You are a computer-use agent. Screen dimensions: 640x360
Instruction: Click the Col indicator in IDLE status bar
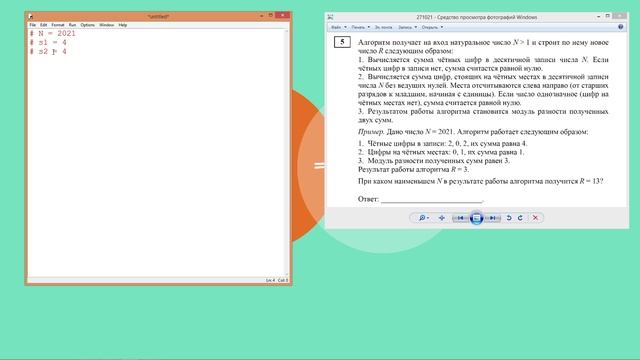tap(282, 280)
